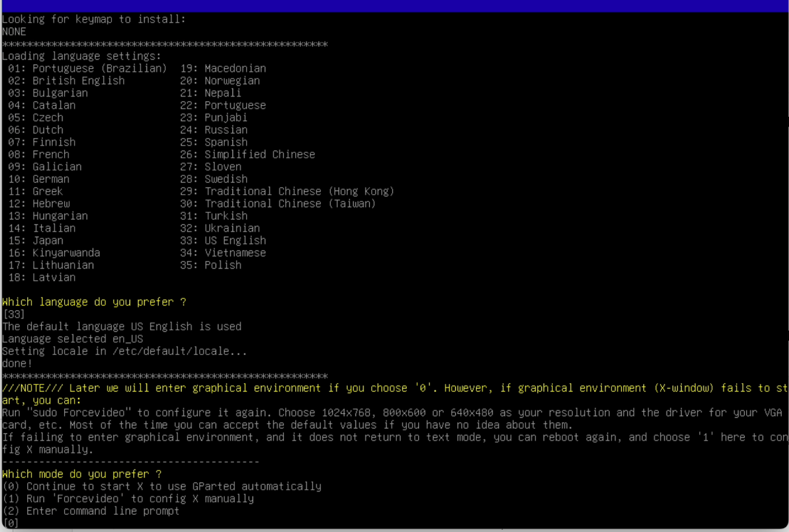Select '26: Simplified Chinese' from the list
The width and height of the screenshot is (789, 532).
point(248,155)
